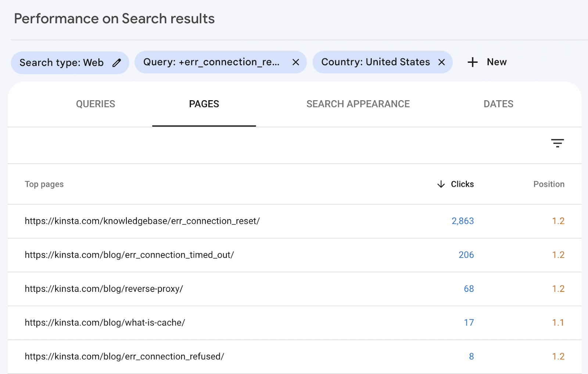
Task: Click the sort arrow next to Clicks
Action: click(x=440, y=184)
